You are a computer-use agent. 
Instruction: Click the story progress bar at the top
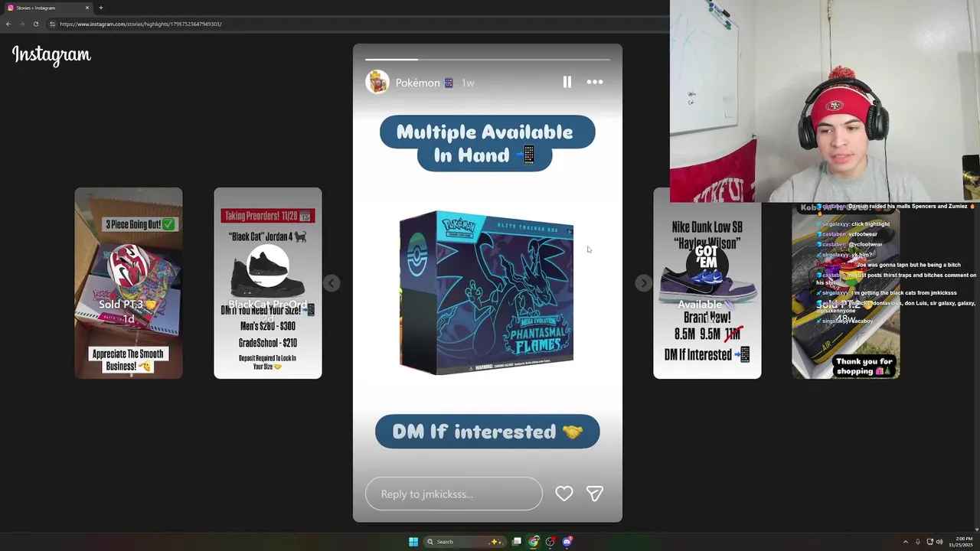pyautogui.click(x=488, y=59)
